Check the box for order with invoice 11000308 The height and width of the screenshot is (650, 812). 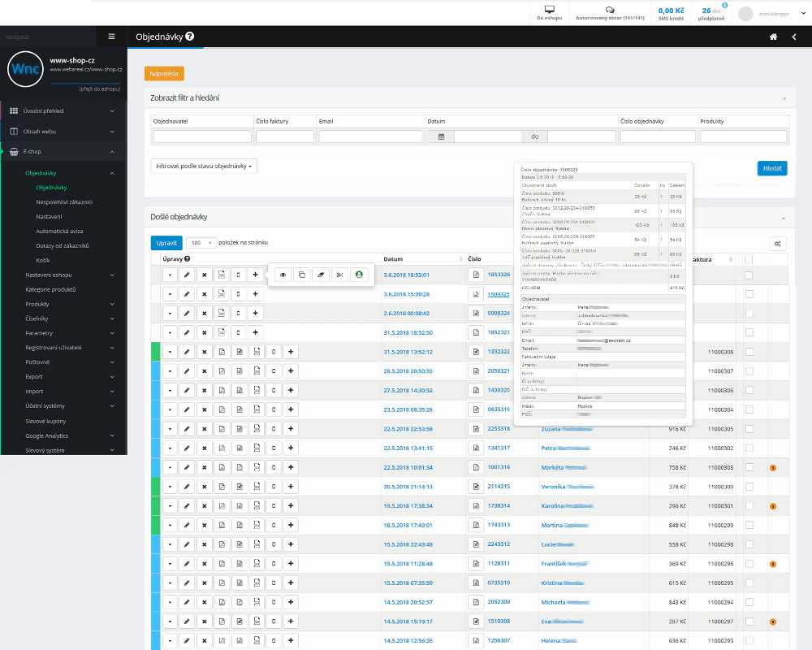click(x=749, y=351)
